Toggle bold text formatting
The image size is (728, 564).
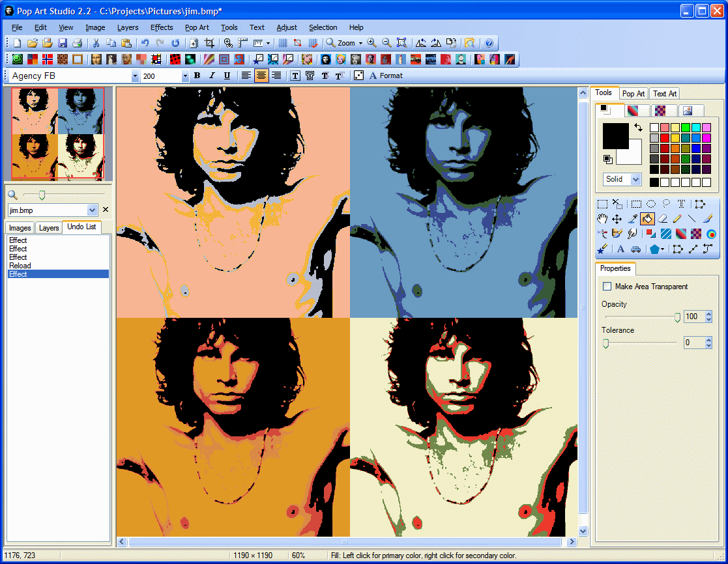pos(197,76)
